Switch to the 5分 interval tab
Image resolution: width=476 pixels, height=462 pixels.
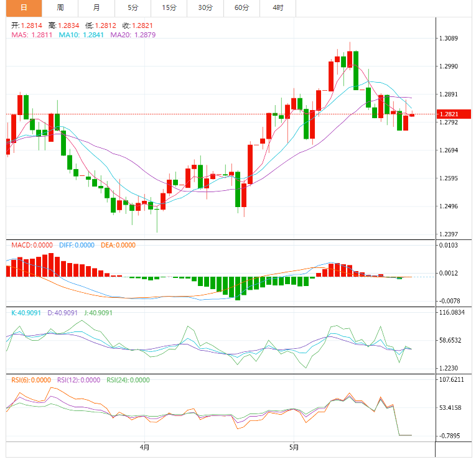click(x=133, y=8)
